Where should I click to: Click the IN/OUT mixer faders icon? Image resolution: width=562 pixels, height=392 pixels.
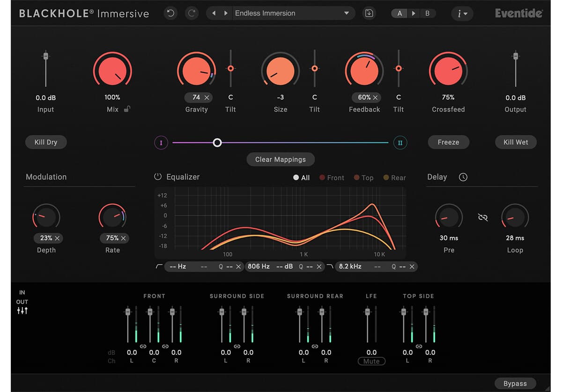click(22, 310)
